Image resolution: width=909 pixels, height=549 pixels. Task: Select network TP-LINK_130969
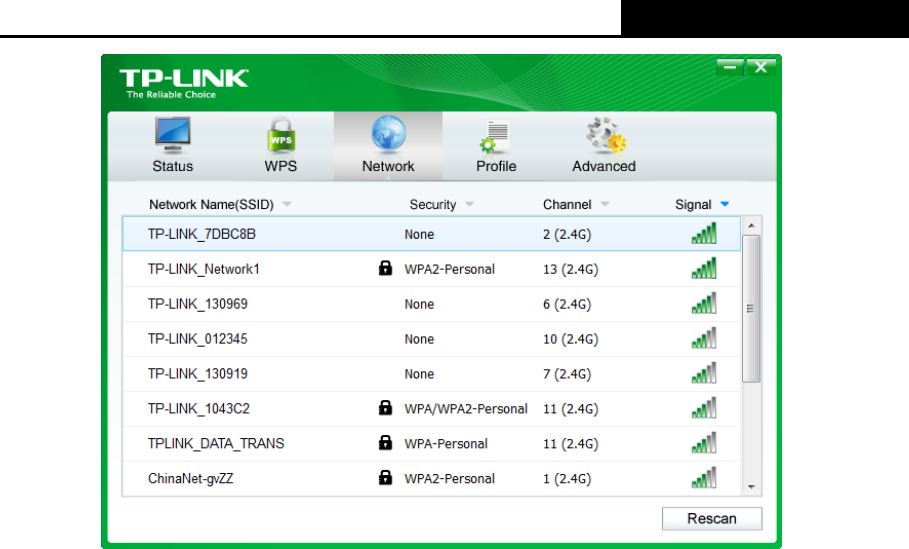coord(431,304)
